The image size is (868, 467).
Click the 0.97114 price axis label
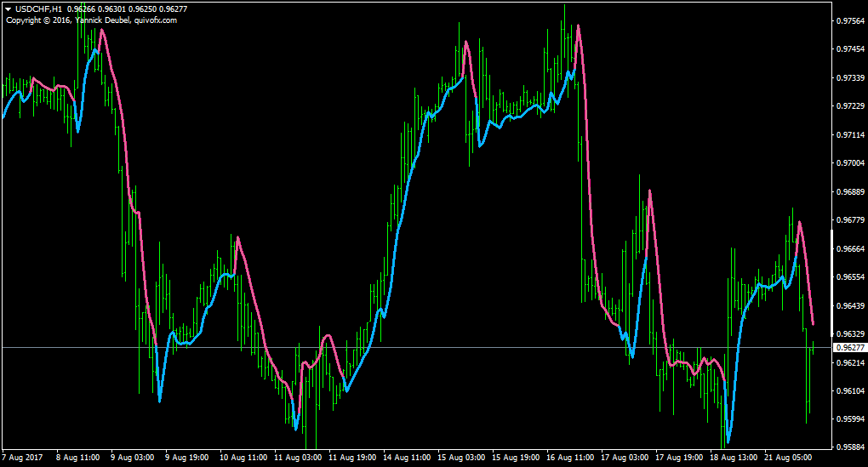coord(850,135)
